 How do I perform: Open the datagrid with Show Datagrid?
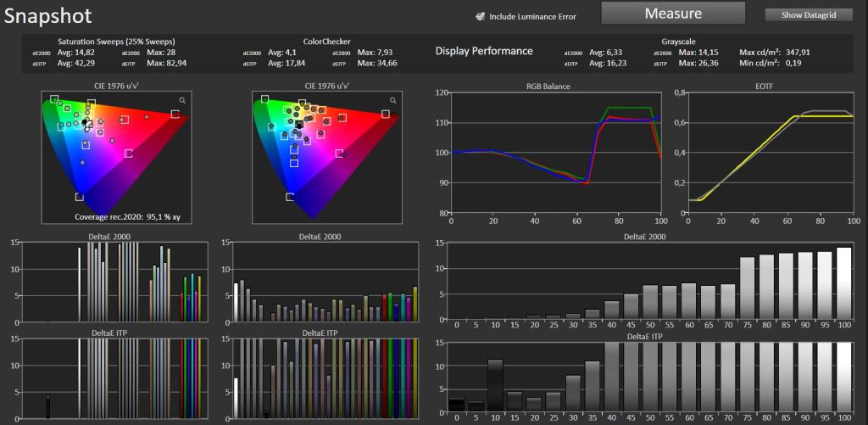pyautogui.click(x=809, y=15)
